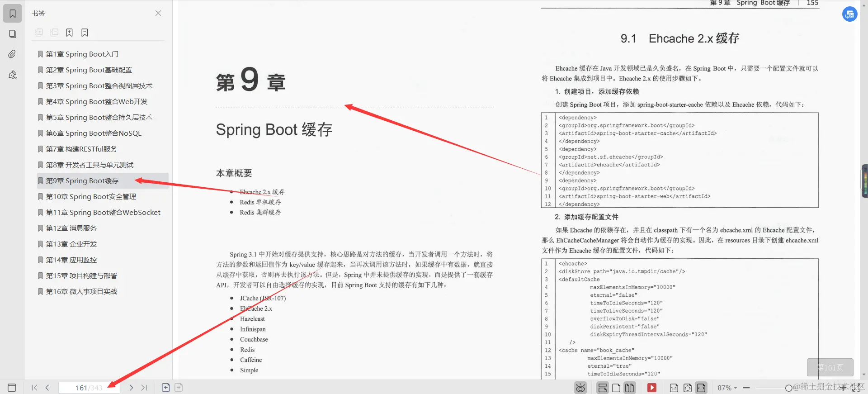Switch to single page view icon
This screenshot has width=868, height=394.
pyautogui.click(x=616, y=388)
